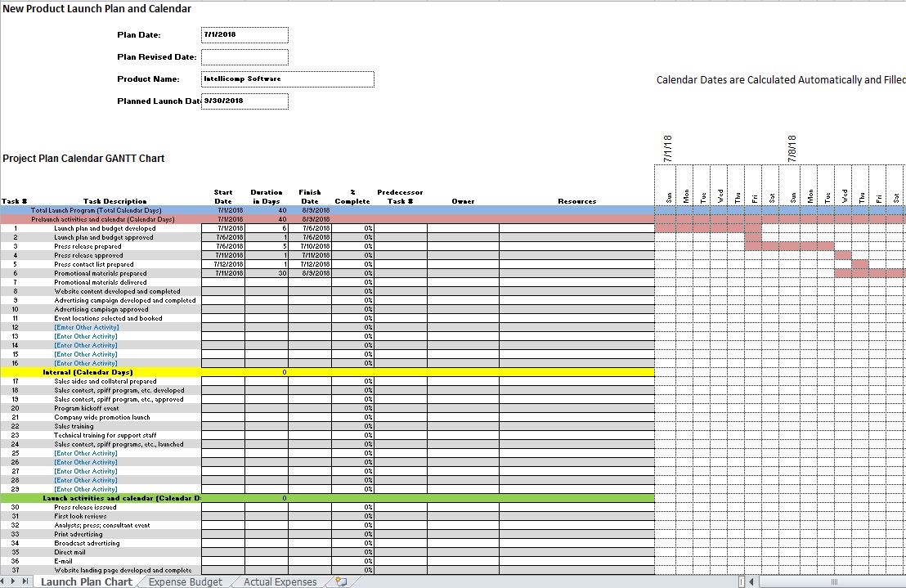
Task: Select the Predecessor Task # column header
Action: pos(400,196)
